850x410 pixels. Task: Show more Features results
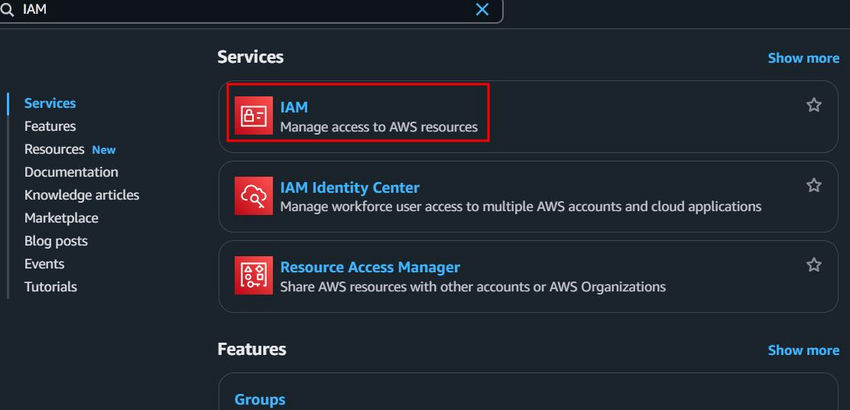click(803, 350)
